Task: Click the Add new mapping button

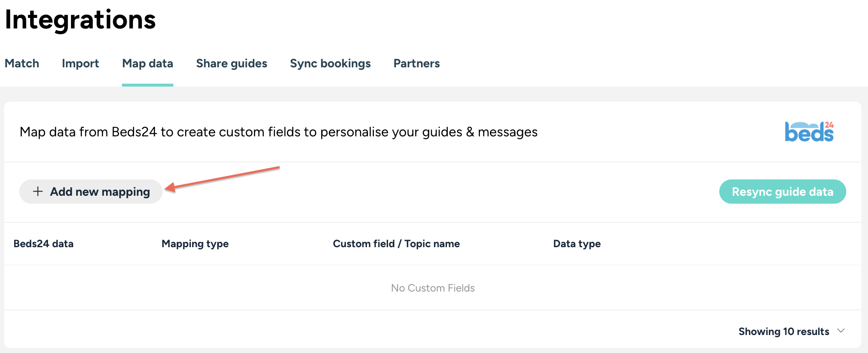Action: pos(91,192)
